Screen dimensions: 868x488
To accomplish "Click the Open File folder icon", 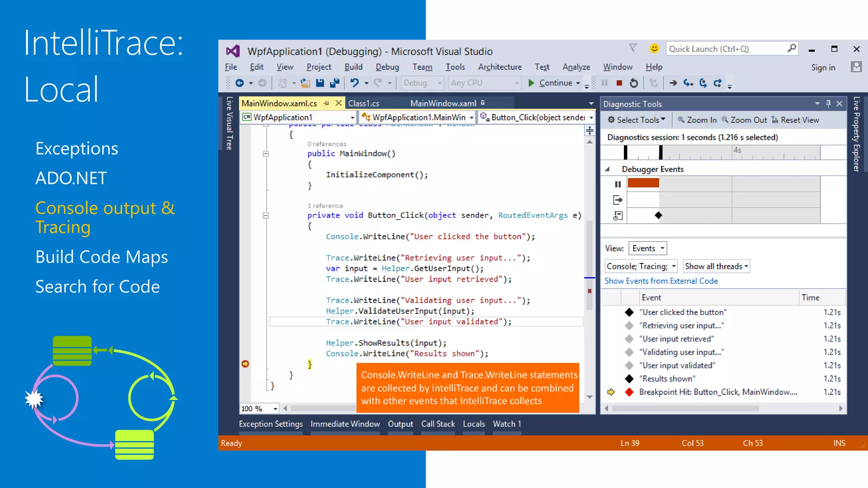I will tap(305, 83).
